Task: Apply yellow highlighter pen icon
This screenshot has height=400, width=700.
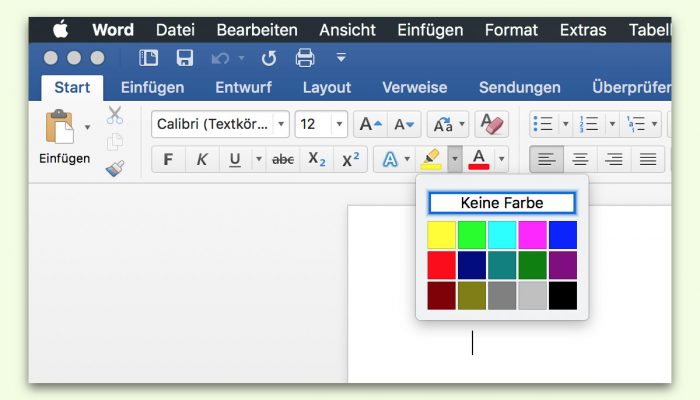Action: (431, 159)
